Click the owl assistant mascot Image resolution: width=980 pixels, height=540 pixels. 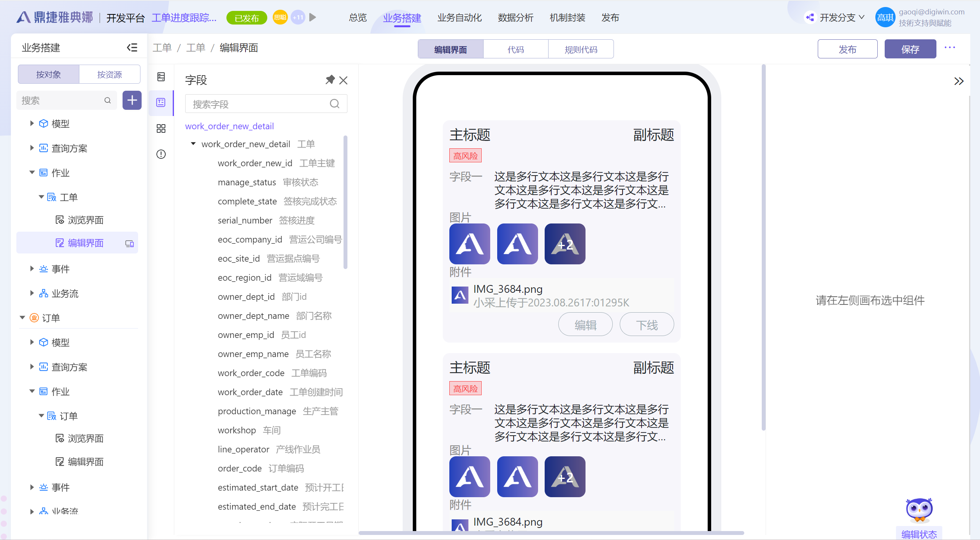click(919, 510)
